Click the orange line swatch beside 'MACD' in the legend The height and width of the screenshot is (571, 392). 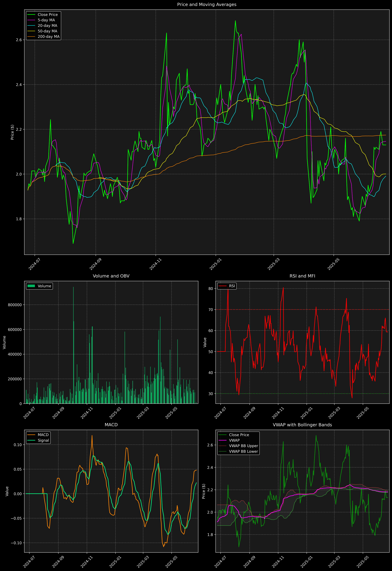coord(31,435)
